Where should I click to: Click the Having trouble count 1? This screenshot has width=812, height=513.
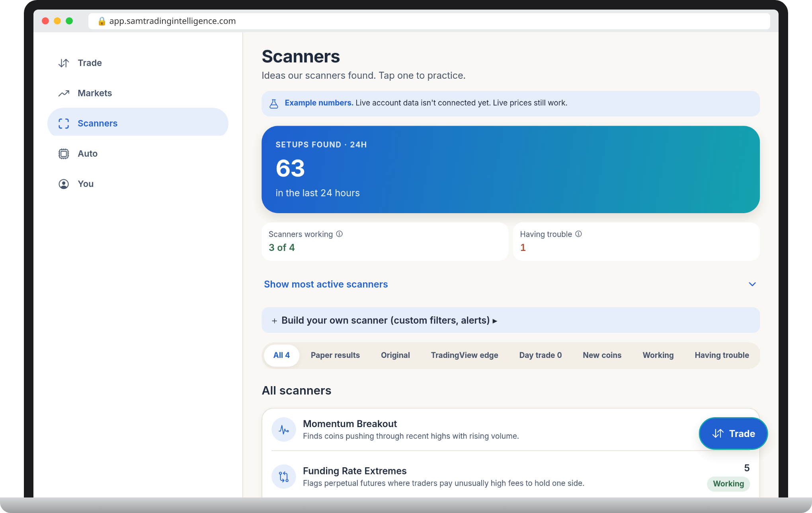tap(523, 247)
